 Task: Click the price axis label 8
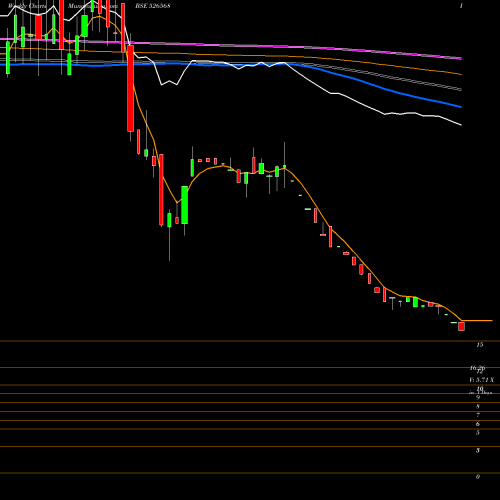[x=478, y=406]
